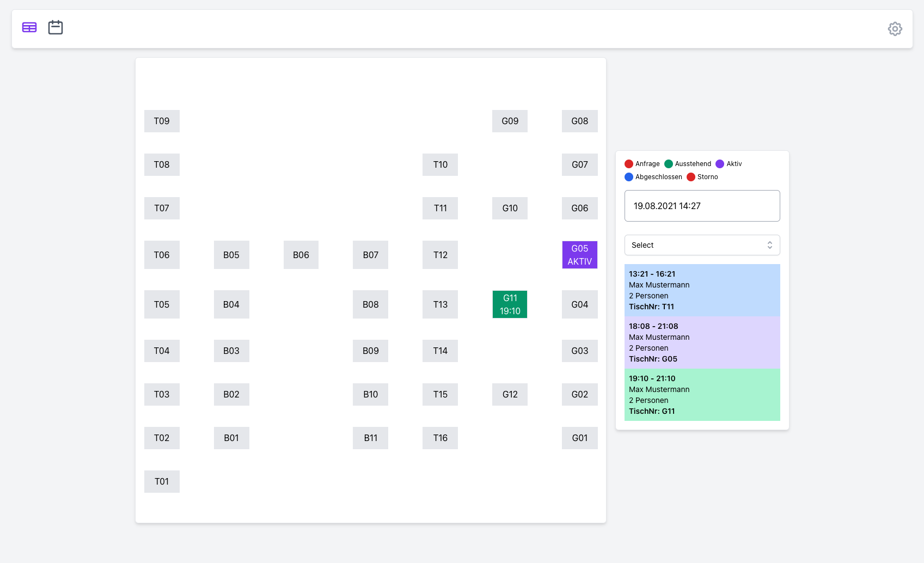924x563 pixels.
Task: Select table T11
Action: (x=440, y=208)
